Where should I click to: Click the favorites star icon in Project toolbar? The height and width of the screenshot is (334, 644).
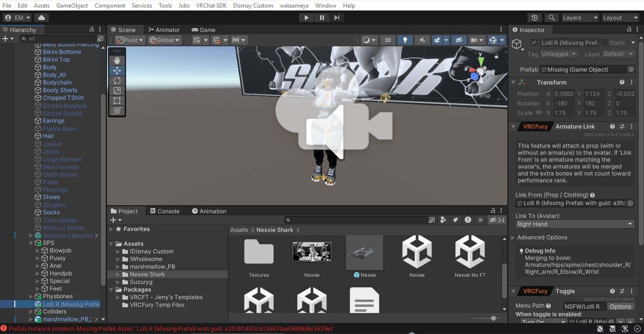click(x=480, y=220)
